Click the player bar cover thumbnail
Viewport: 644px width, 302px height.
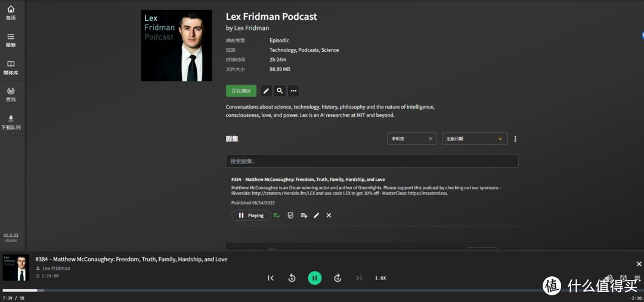coord(16,268)
